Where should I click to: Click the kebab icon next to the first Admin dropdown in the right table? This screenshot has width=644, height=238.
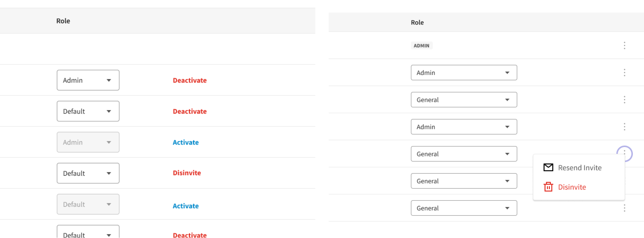(624, 73)
